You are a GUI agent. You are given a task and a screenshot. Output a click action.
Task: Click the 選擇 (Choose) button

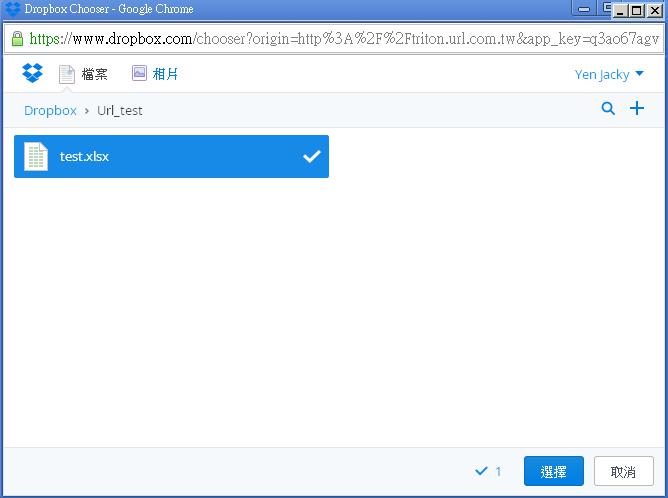553,471
